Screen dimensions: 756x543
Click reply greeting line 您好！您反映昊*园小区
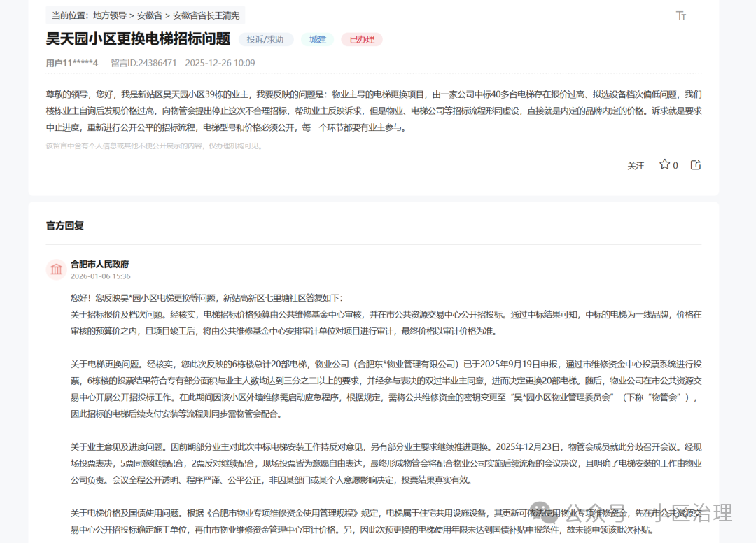pos(206,298)
